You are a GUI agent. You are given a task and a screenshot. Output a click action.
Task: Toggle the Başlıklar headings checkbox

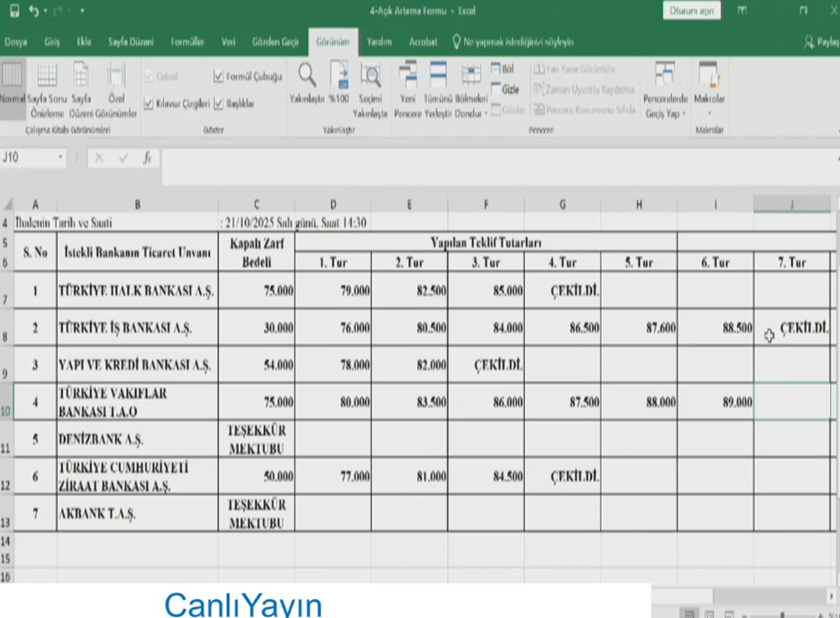tap(219, 104)
